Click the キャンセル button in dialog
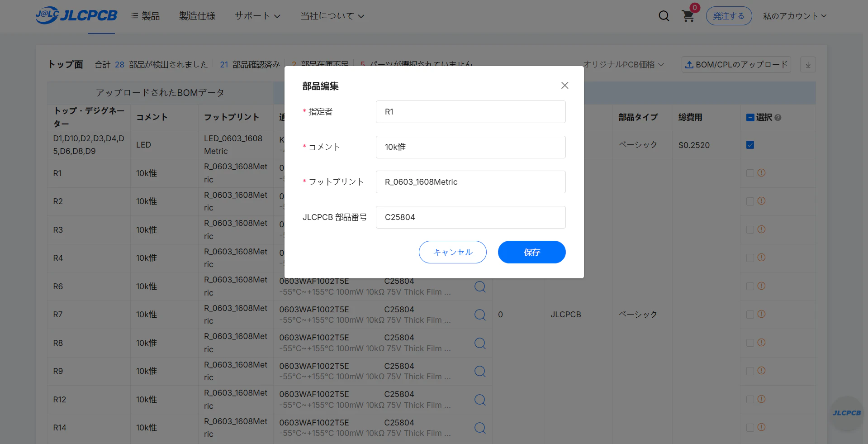This screenshot has height=444, width=868. pyautogui.click(x=453, y=252)
